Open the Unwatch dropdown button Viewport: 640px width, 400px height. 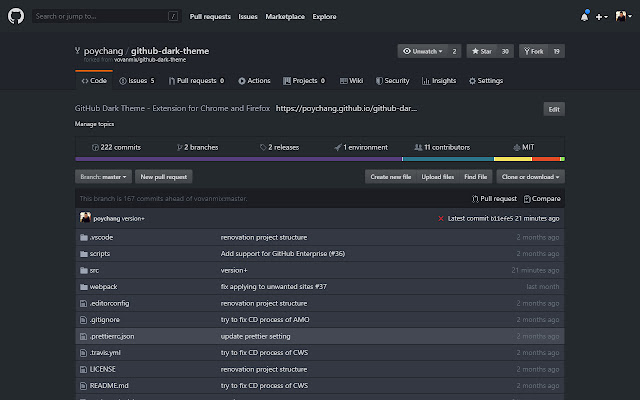(x=422, y=51)
